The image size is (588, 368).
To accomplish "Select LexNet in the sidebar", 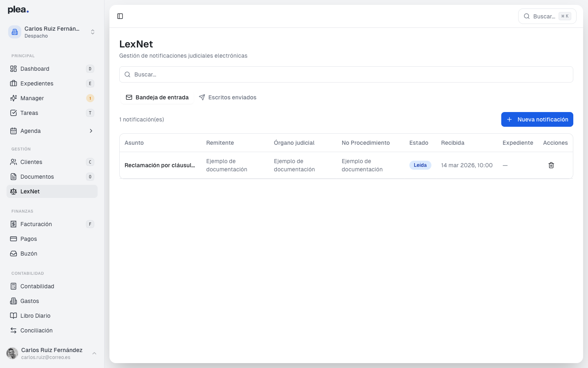I will click(x=52, y=191).
